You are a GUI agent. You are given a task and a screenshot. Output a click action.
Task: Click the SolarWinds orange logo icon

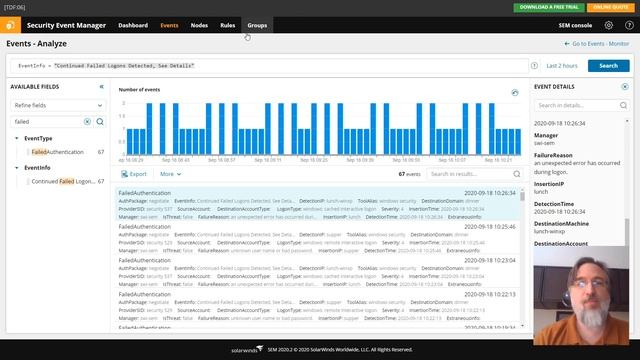pyautogui.click(x=11, y=25)
